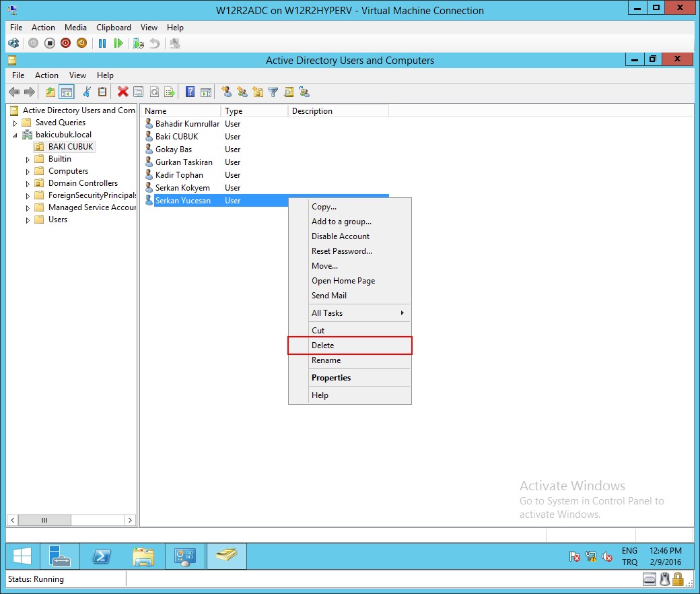Create a new group with the toolbar icon
The width and height of the screenshot is (700, 594).
point(242,92)
